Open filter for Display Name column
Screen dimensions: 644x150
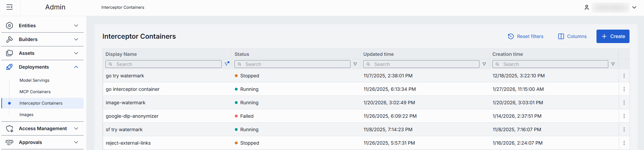[x=227, y=64]
